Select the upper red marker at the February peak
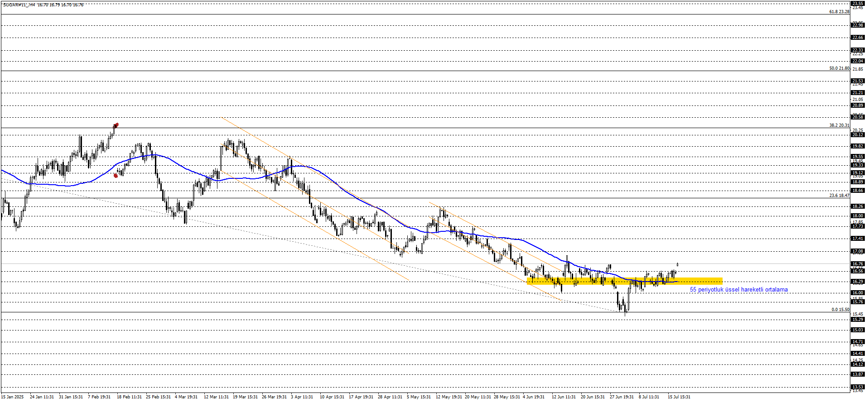The width and height of the screenshot is (868, 402). pos(116,124)
